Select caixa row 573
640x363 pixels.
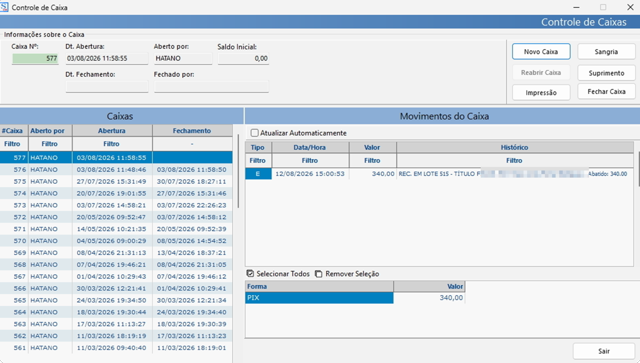pyautogui.click(x=116, y=205)
